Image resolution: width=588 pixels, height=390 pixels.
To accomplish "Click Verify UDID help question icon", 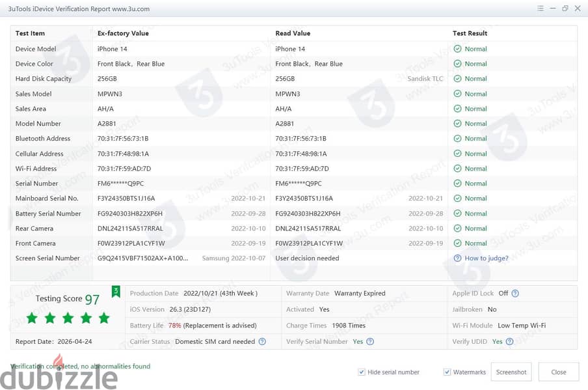I will click(x=510, y=342).
